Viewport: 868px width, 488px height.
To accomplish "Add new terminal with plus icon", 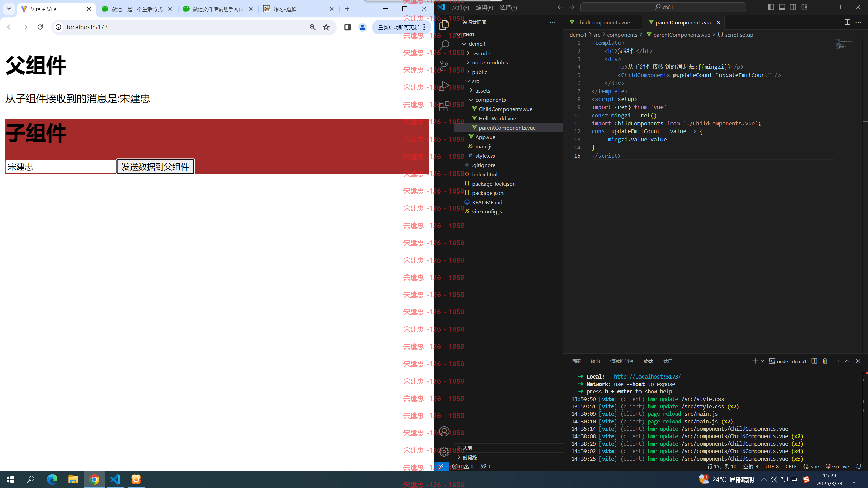I will pyautogui.click(x=755, y=361).
